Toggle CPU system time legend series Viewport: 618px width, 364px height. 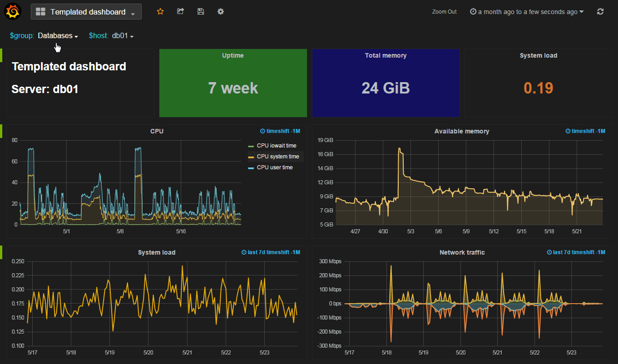click(x=278, y=157)
